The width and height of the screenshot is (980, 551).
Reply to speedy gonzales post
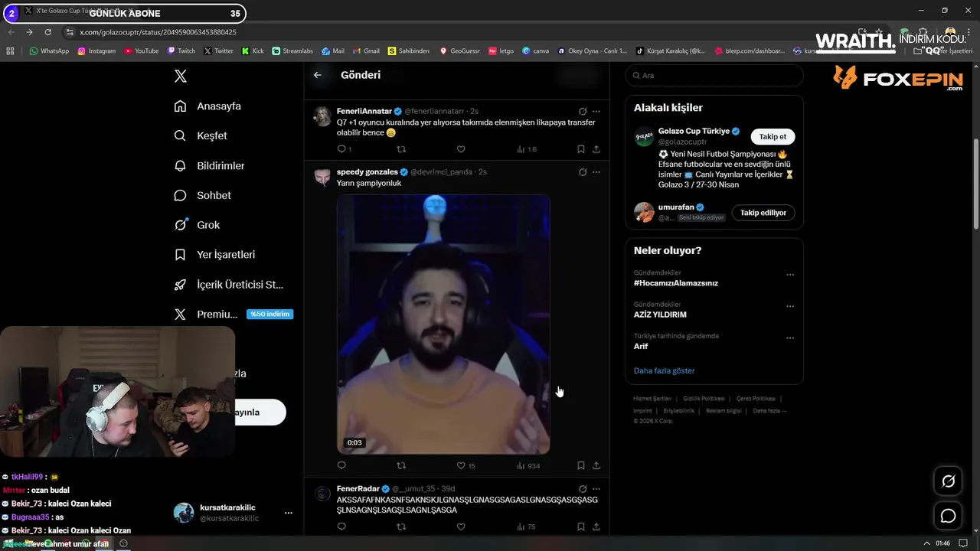341,465
